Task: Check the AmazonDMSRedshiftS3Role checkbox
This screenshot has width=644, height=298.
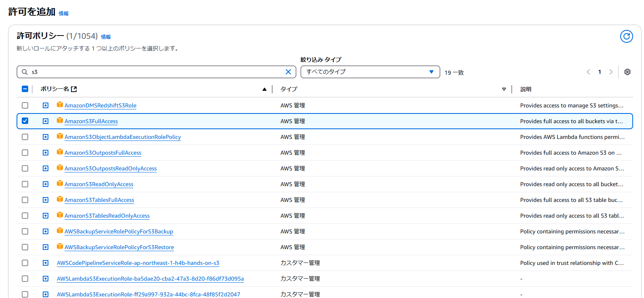Action: coord(25,105)
